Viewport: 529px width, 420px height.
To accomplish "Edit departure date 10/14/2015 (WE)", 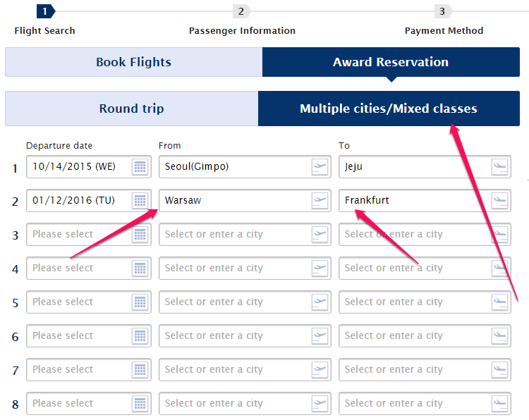I will (x=89, y=167).
